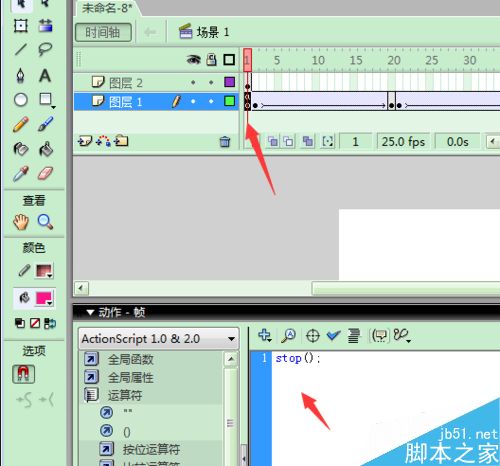The height and width of the screenshot is (466, 500).
Task: Set colors to black and white
Action: pyautogui.click(x=20, y=323)
